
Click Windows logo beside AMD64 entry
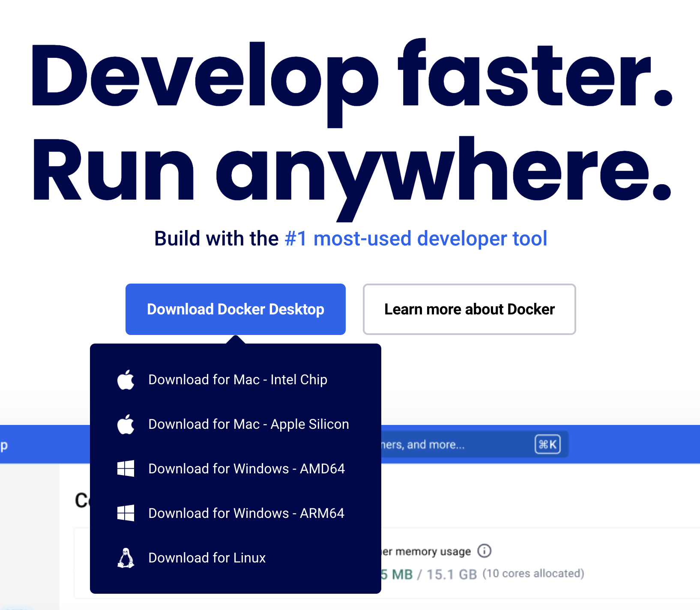pyautogui.click(x=126, y=469)
